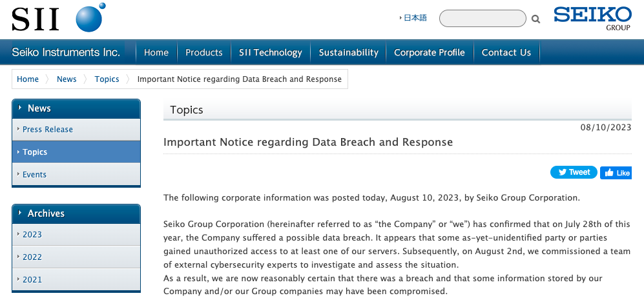Open the 2021 archive
This screenshot has height=298, width=644.
click(32, 280)
